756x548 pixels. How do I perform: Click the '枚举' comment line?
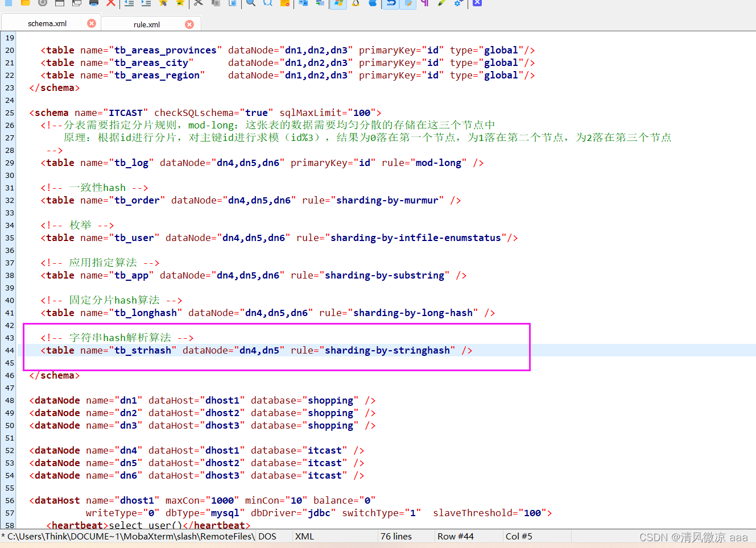pyautogui.click(x=77, y=225)
